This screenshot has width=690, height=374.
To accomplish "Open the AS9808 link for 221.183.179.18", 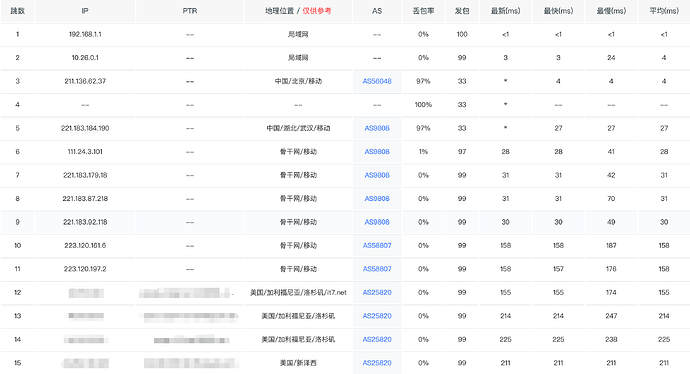I will point(377,175).
